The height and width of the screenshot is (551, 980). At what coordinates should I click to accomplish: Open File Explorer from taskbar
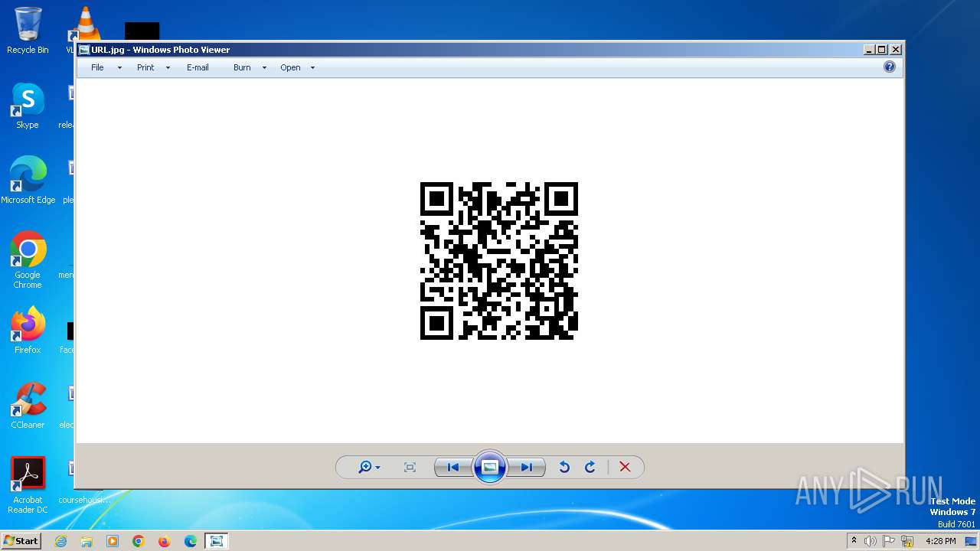click(87, 541)
